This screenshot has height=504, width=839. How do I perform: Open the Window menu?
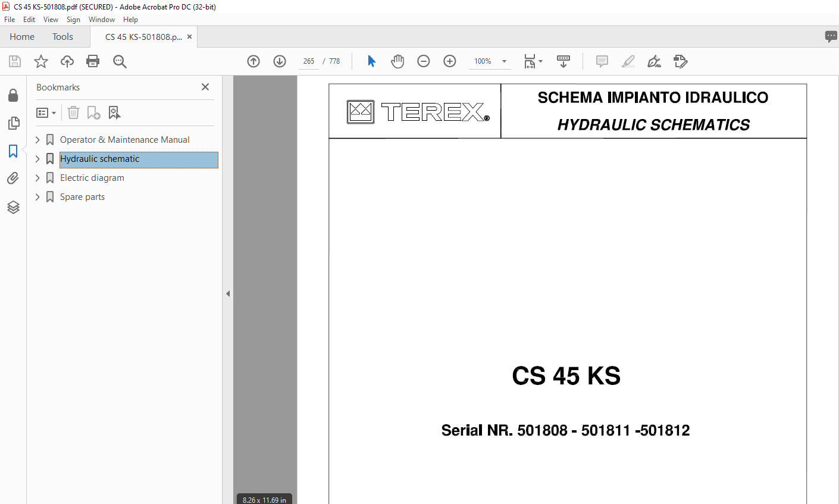pyautogui.click(x=102, y=20)
